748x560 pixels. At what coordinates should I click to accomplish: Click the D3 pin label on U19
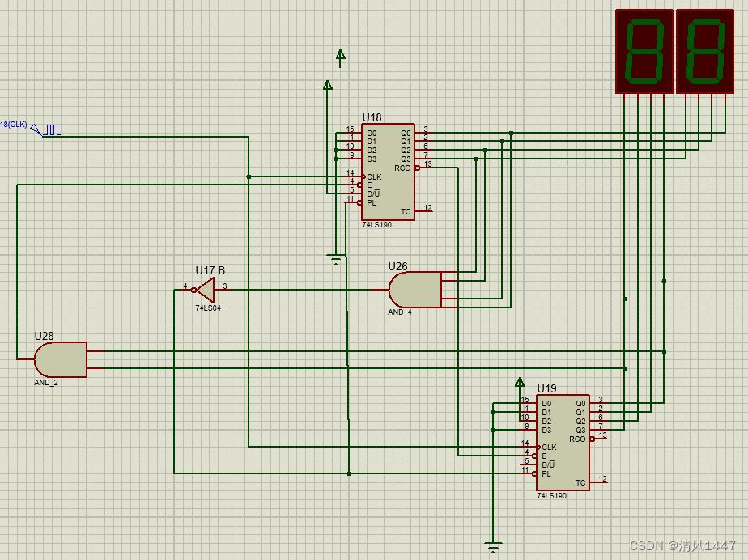[x=546, y=431]
